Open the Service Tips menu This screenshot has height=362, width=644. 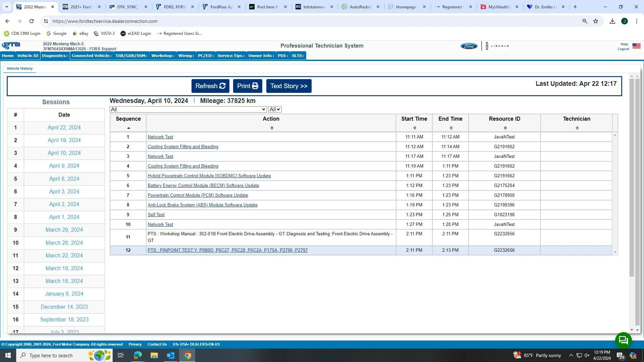(231, 56)
